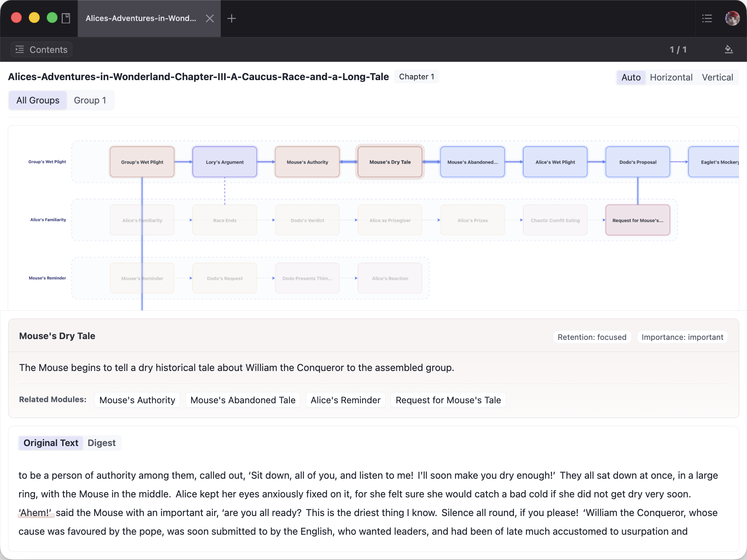This screenshot has width=747, height=560.
Task: Enable the Auto layout option
Action: coord(631,77)
